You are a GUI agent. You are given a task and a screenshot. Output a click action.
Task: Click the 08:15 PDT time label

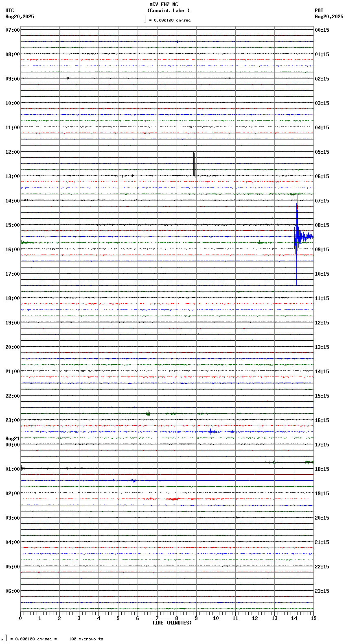322,225
